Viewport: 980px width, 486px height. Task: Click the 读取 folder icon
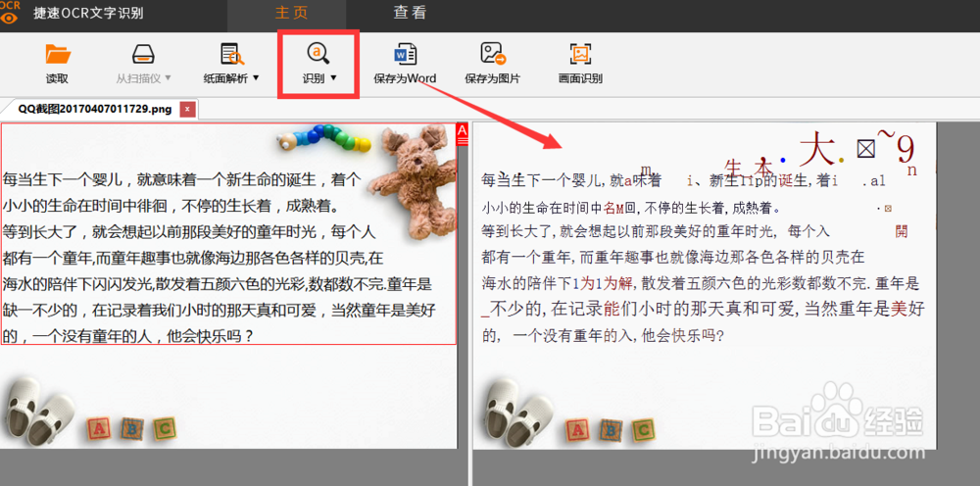[x=58, y=55]
